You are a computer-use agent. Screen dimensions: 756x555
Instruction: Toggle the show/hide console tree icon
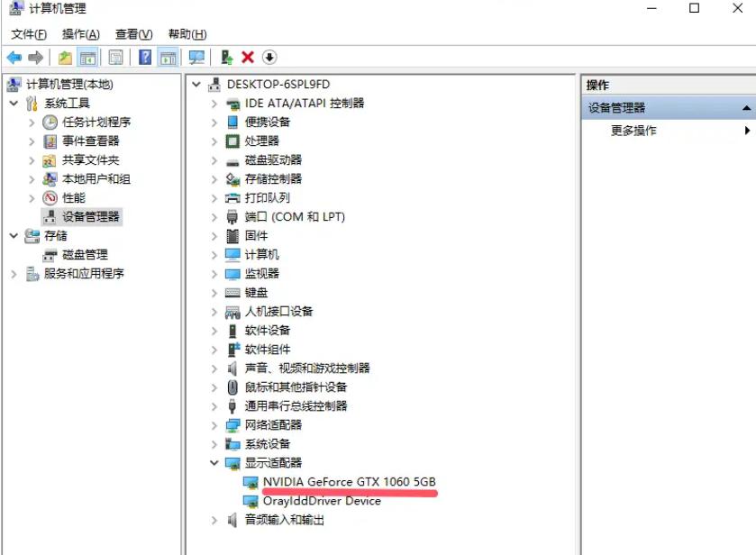[x=87, y=58]
